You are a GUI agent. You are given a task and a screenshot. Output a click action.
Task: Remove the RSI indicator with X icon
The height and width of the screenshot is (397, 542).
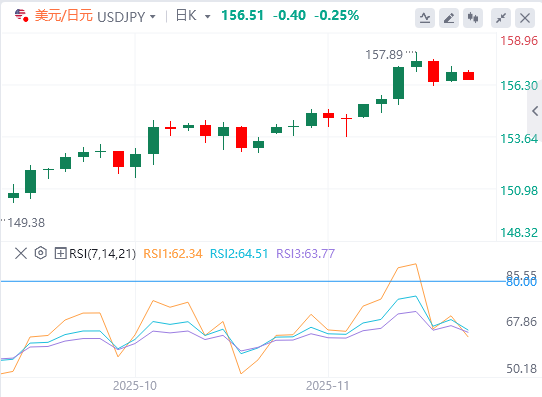[x=21, y=253]
